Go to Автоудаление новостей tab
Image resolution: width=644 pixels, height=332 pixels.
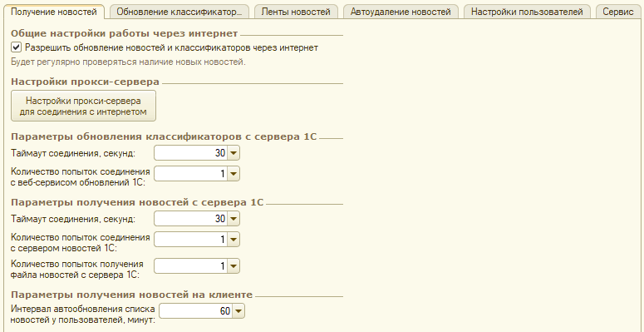click(401, 12)
